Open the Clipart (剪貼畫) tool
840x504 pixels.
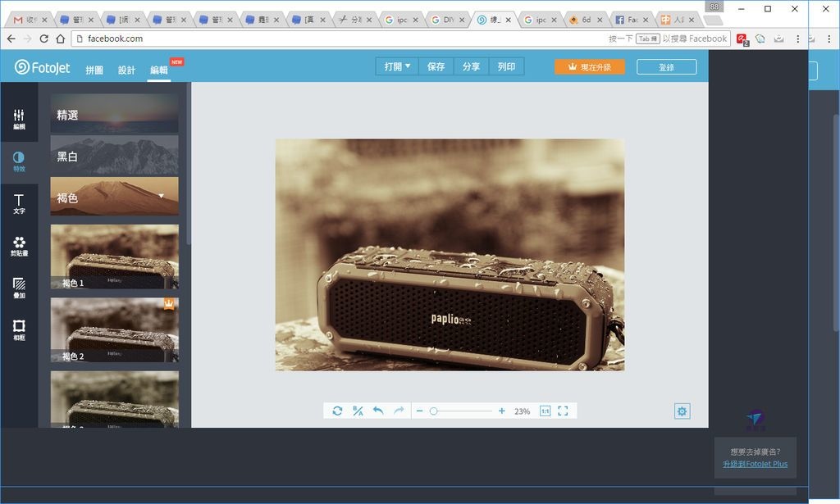click(x=19, y=246)
